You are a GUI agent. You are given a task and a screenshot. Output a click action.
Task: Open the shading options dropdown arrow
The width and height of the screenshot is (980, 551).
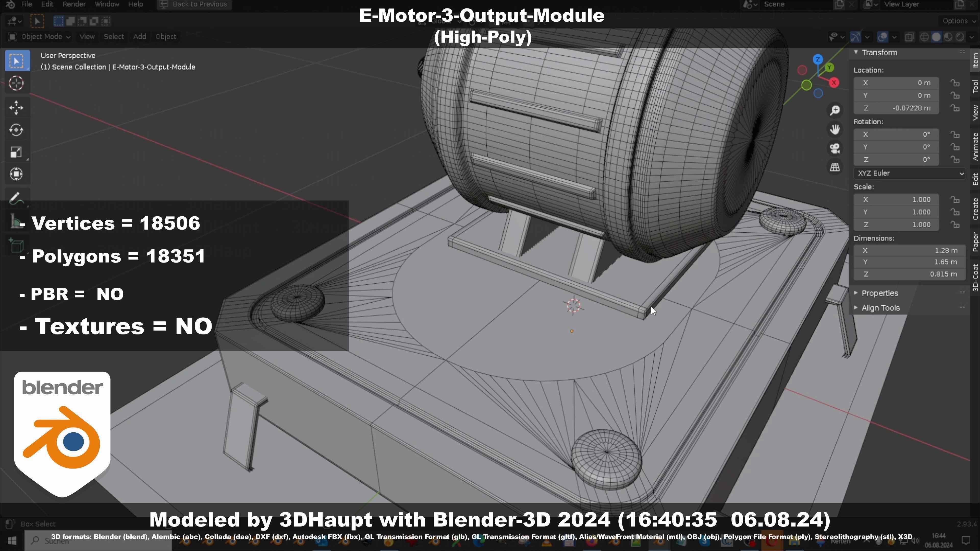point(971,37)
